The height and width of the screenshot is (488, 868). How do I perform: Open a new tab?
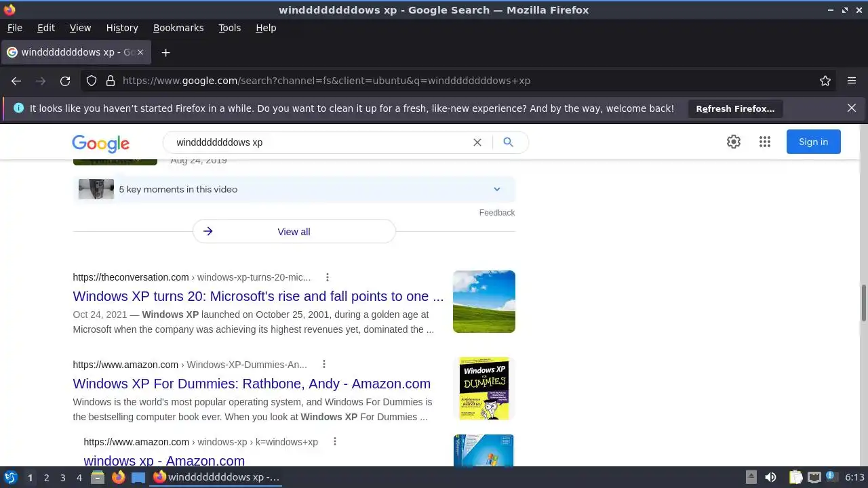(165, 52)
